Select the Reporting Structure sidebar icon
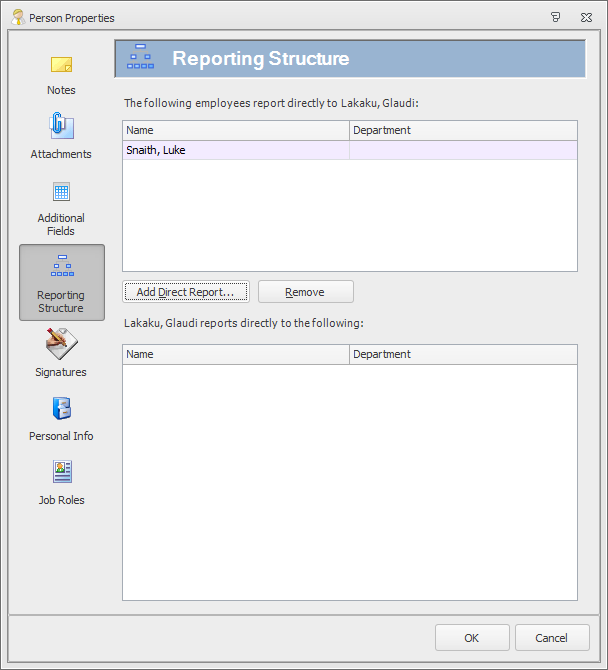Viewport: 608px width, 670px height. coord(62,265)
